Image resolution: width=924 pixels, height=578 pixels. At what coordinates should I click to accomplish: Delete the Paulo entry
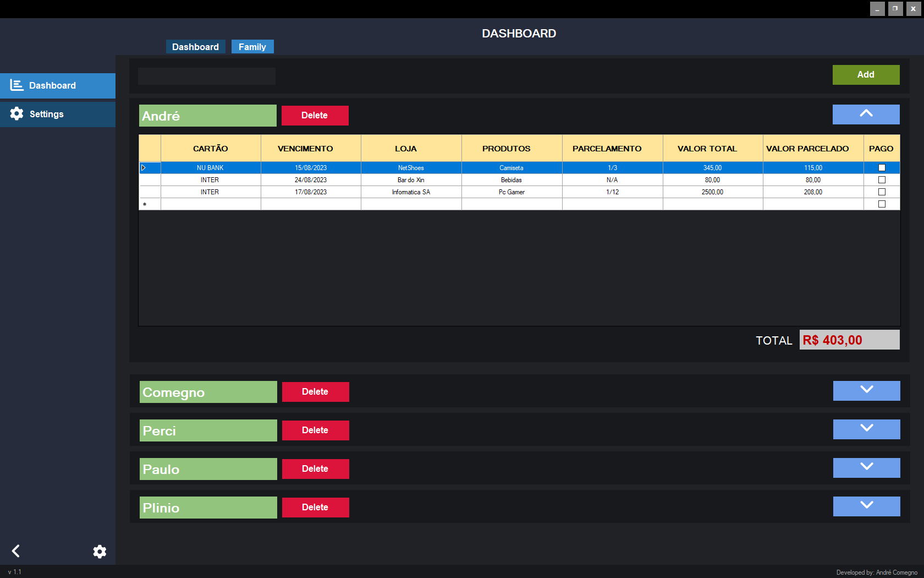[316, 469]
